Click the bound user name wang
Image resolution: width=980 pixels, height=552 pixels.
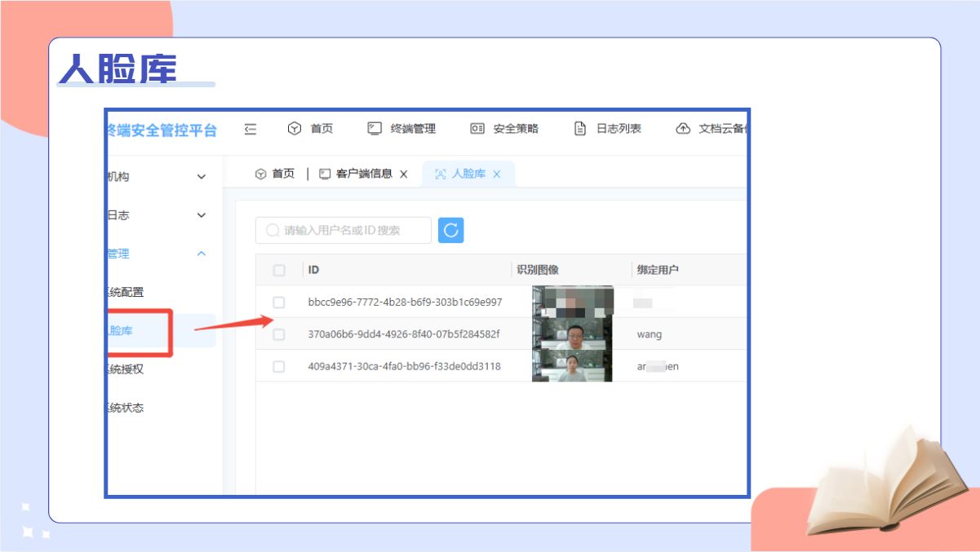(650, 334)
